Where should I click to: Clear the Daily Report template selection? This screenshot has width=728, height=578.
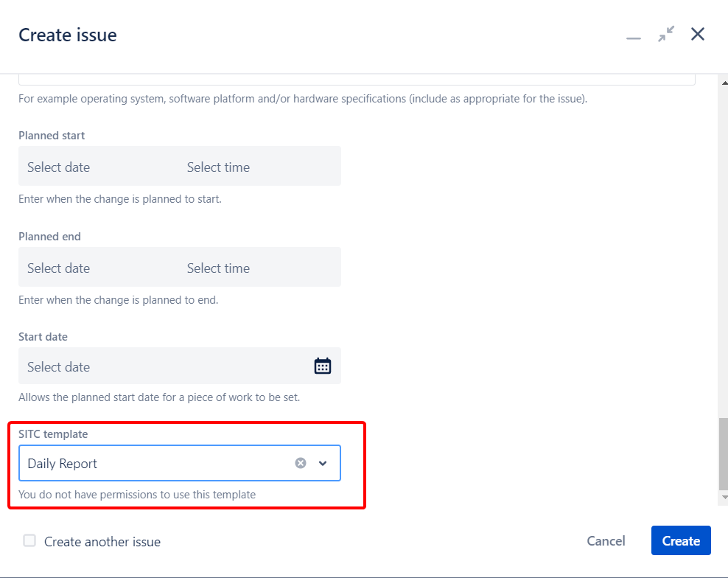pyautogui.click(x=301, y=463)
